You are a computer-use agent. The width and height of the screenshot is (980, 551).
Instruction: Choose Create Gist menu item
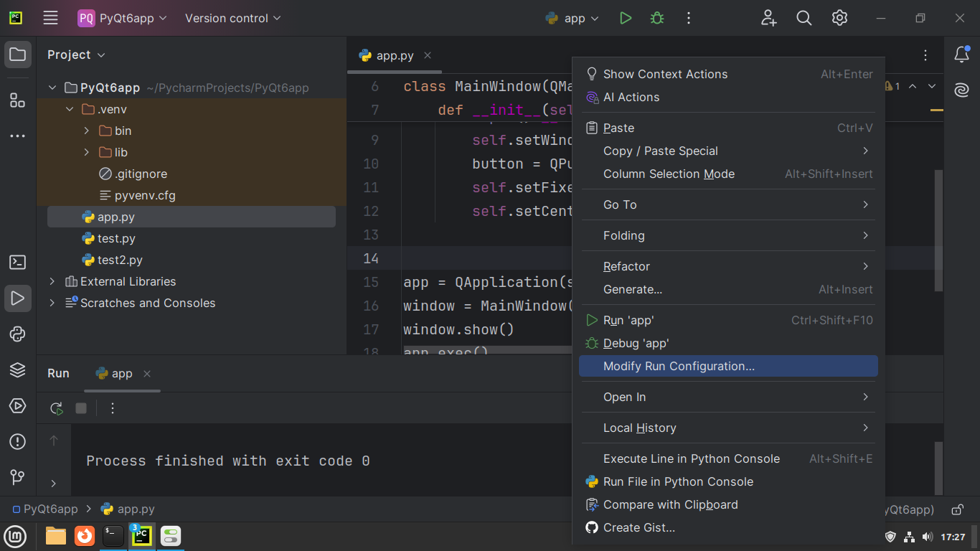coord(728,527)
